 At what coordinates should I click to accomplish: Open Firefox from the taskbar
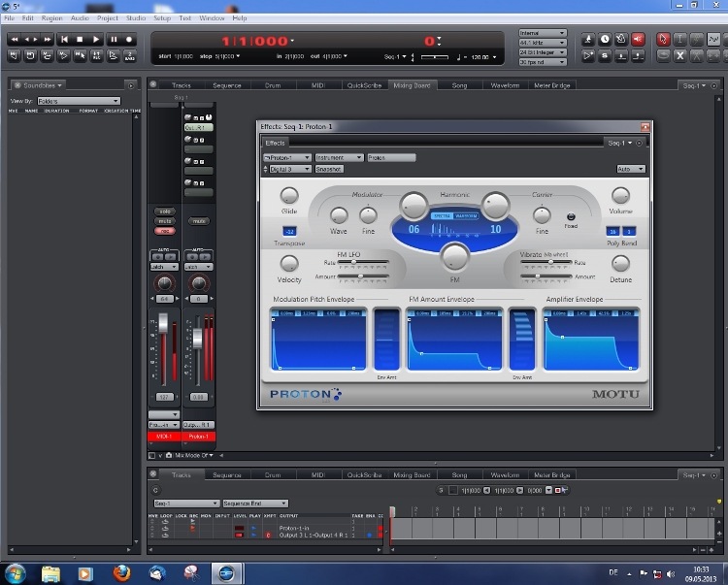click(121, 574)
